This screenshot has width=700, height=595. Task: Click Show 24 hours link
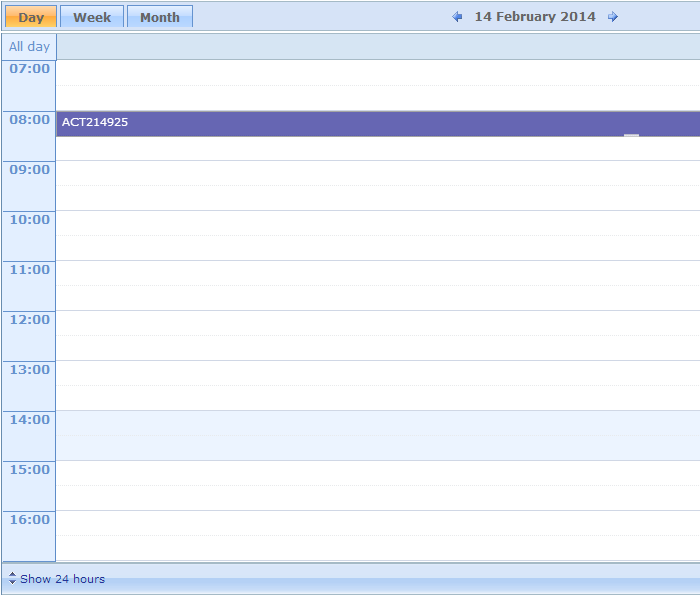tap(62, 579)
